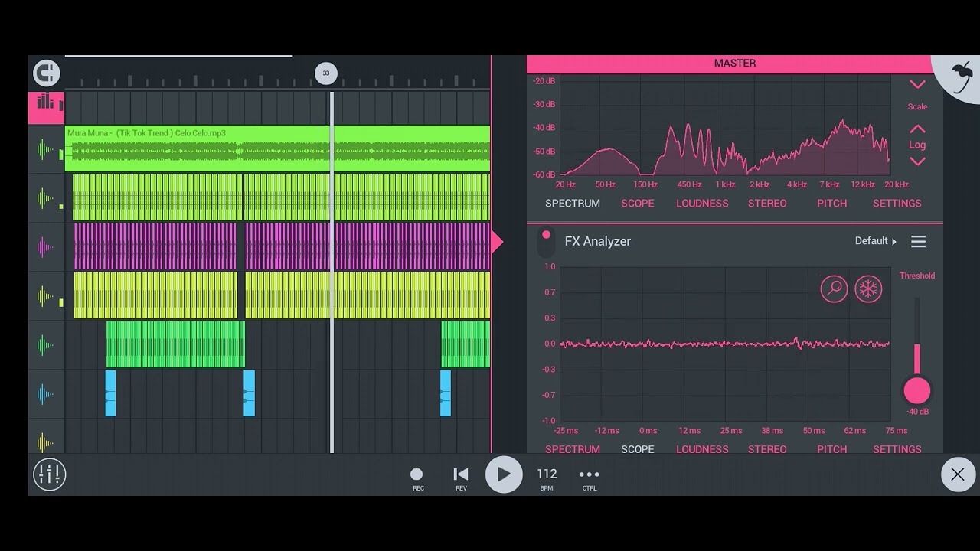
Task: Open SETTINGS tab in Master analyzer
Action: point(897,204)
